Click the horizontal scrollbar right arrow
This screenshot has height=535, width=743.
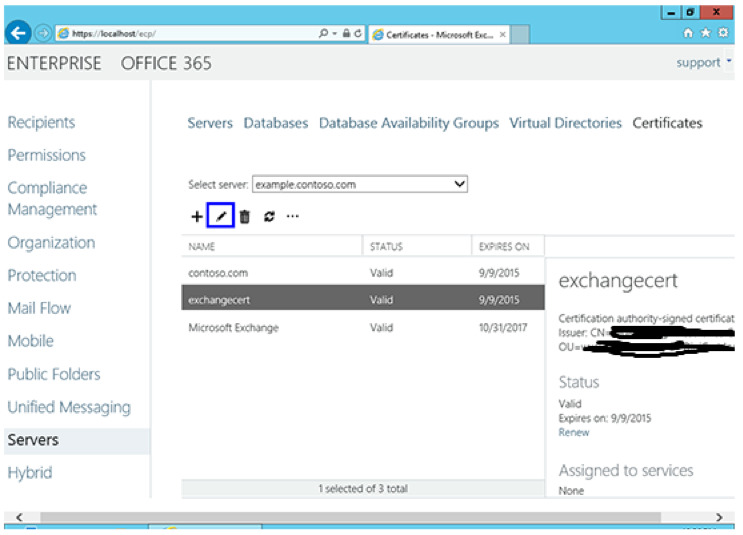(719, 517)
